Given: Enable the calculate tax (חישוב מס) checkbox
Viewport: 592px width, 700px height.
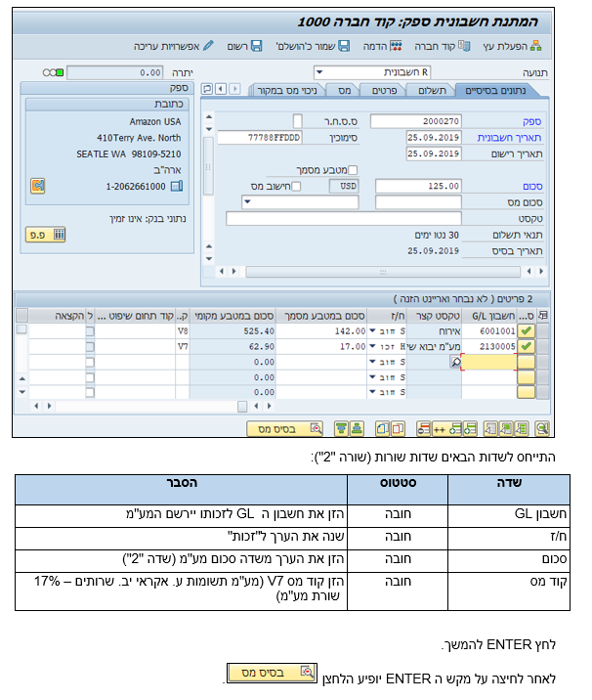Looking at the screenshot, I should point(296,186).
